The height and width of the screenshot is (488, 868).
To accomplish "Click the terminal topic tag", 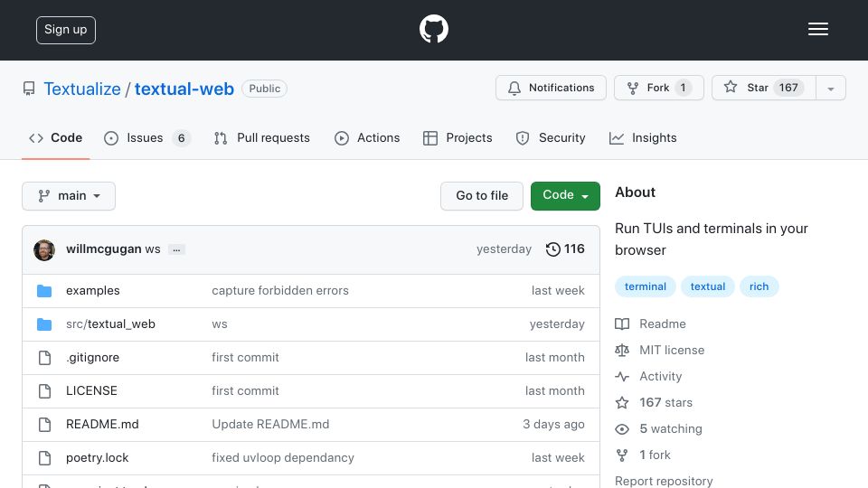I will (645, 286).
